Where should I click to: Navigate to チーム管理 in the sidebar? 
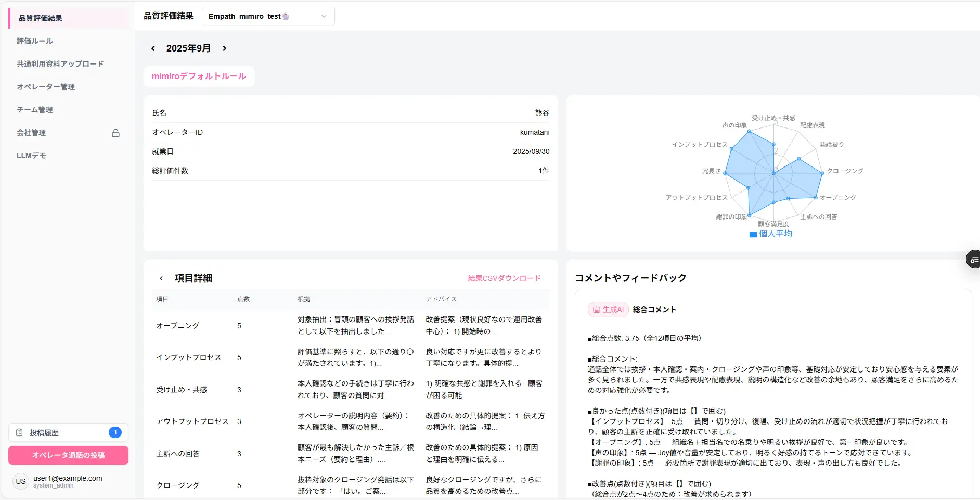(x=35, y=110)
